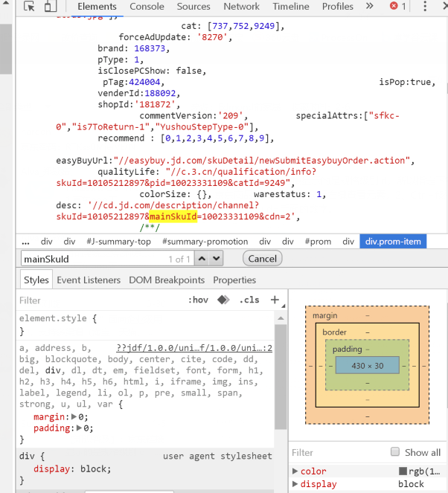Open the more tabs chevron
Screen dimensions: 448x493
point(370,6)
